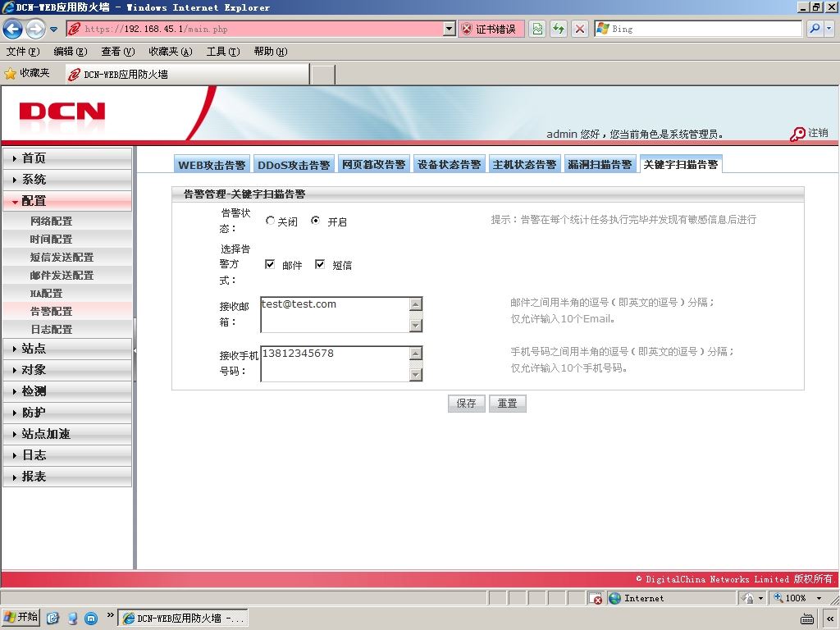Click the 保存 save button
This screenshot has width=840, height=630.
coord(467,404)
